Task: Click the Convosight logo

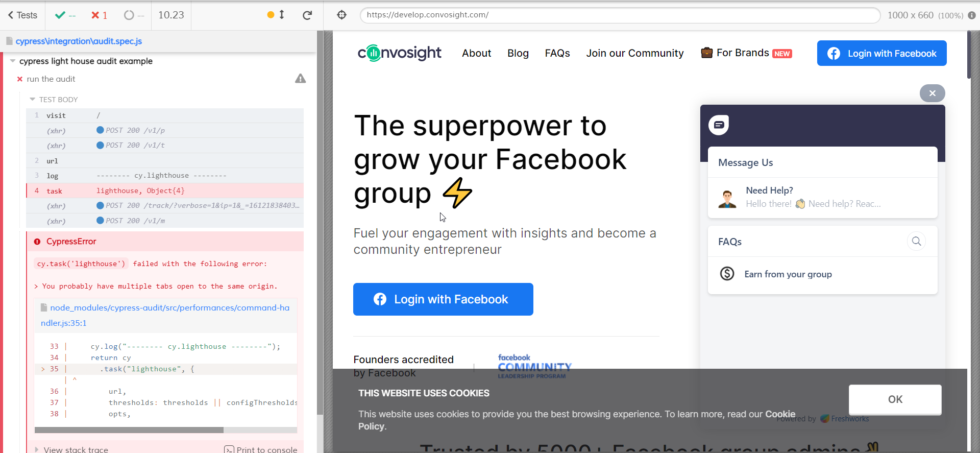Action: pos(399,53)
